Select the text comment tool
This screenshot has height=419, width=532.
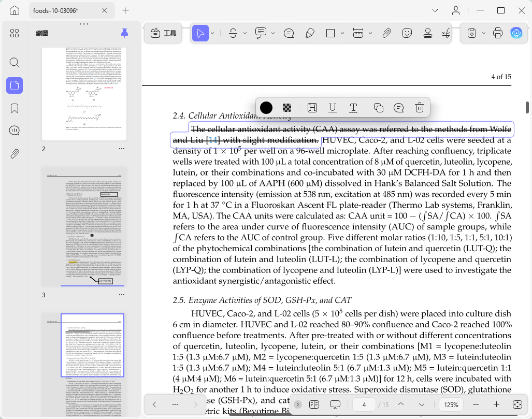click(x=261, y=33)
